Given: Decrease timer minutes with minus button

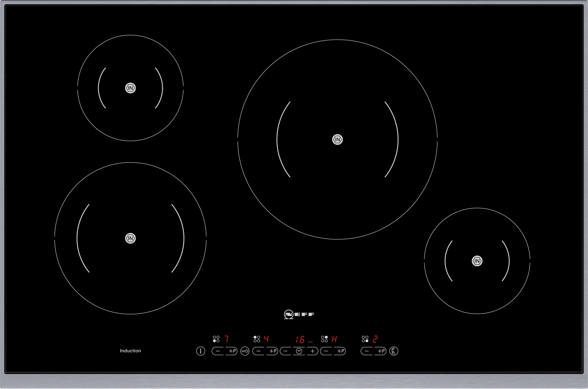Looking at the screenshot, I should point(286,351).
